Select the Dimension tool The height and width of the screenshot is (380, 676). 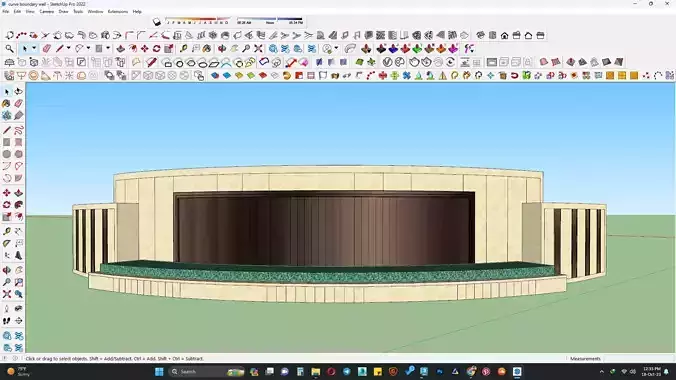click(19, 231)
